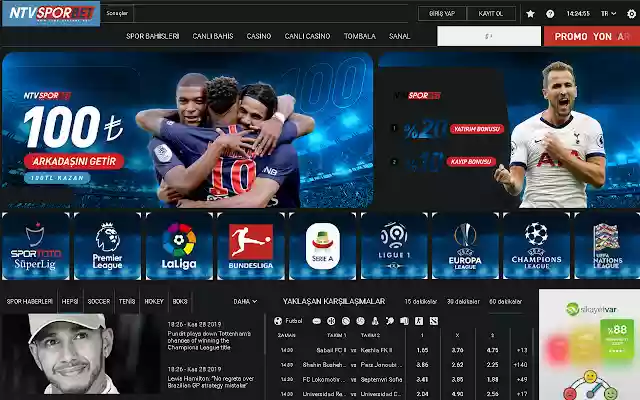Screen dimensions: 640x400
Task: Filter matches to 30 dakikalar
Action: click(463, 302)
